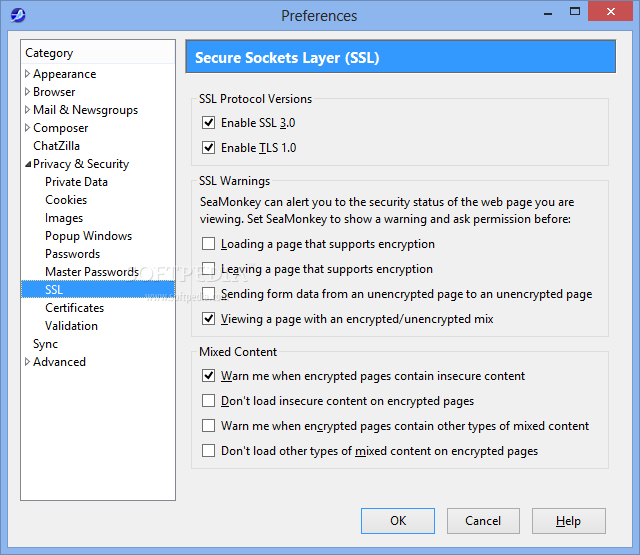
Task: Confirm preferences with OK button
Action: click(x=398, y=521)
